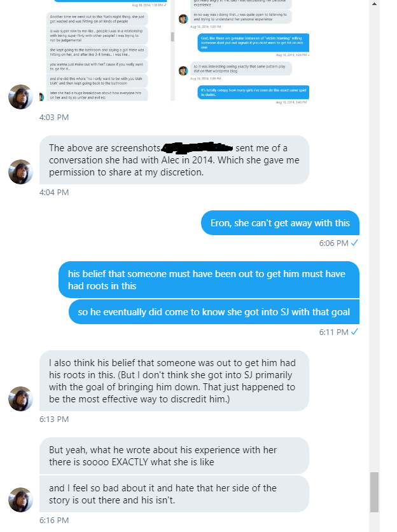Click 'I also think his belief' message bubble
This screenshot has height=532, width=397.
point(174,381)
